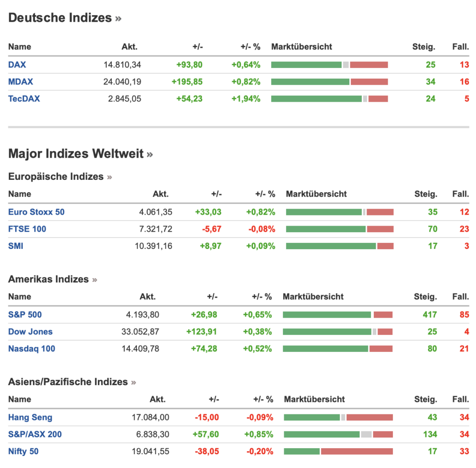Select the Euro Stoxx 50 percentage +0,82%

(261, 212)
